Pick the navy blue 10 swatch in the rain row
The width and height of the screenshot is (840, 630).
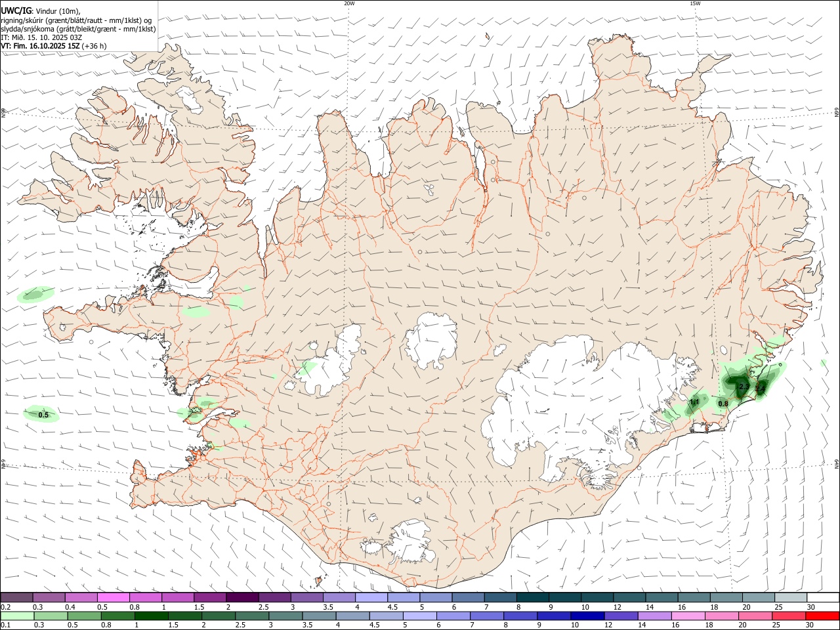point(587,616)
